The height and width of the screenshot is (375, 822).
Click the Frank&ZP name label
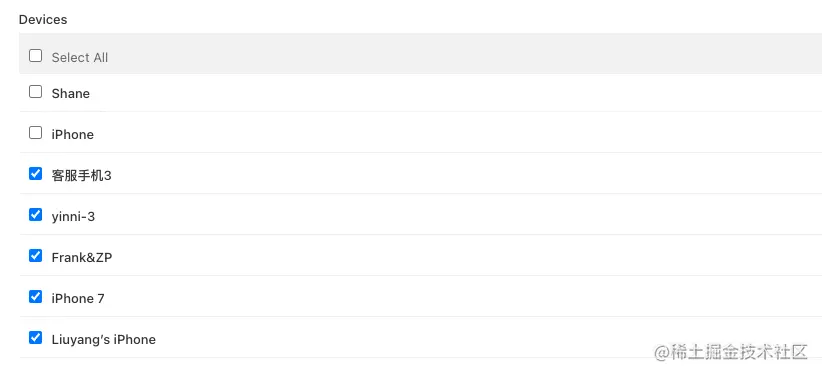(82, 258)
